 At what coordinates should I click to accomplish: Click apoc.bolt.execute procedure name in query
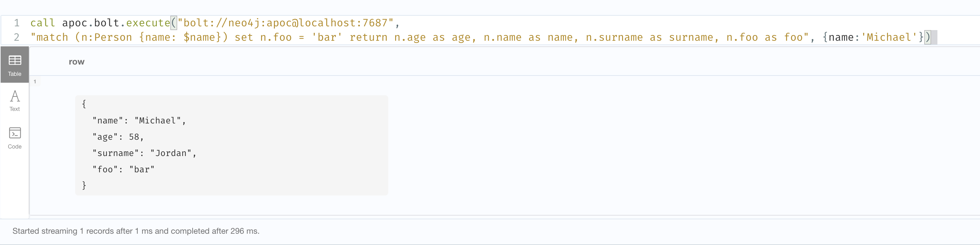pyautogui.click(x=116, y=23)
